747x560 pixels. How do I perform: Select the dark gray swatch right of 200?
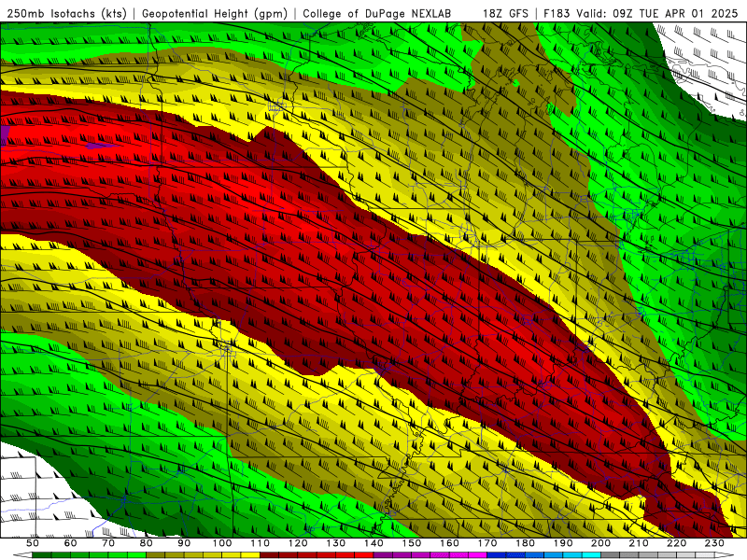[x=611, y=554]
